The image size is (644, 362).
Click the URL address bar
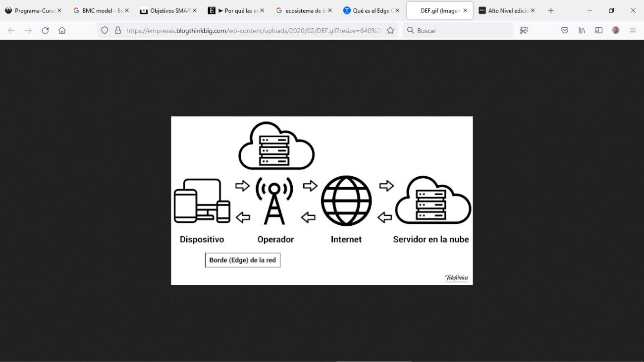click(x=253, y=31)
